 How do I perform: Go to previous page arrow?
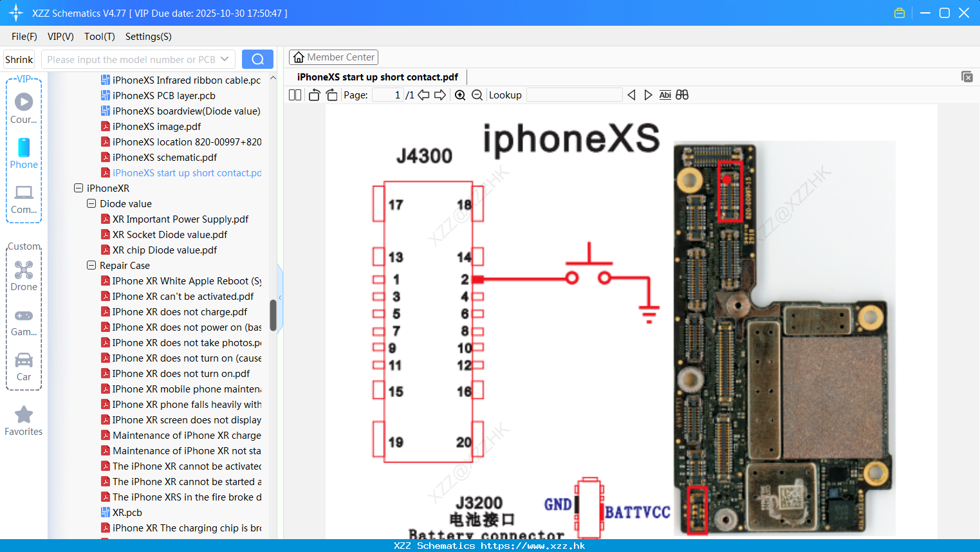click(423, 95)
